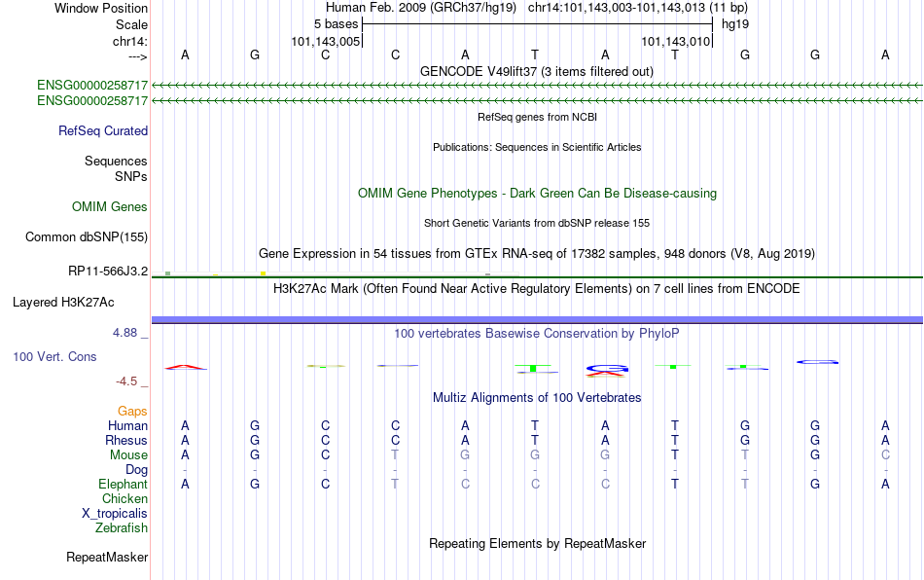Open the H3K27Ac Mark ENCODE track title
Image resolution: width=924 pixels, height=580 pixels.
coord(537,288)
